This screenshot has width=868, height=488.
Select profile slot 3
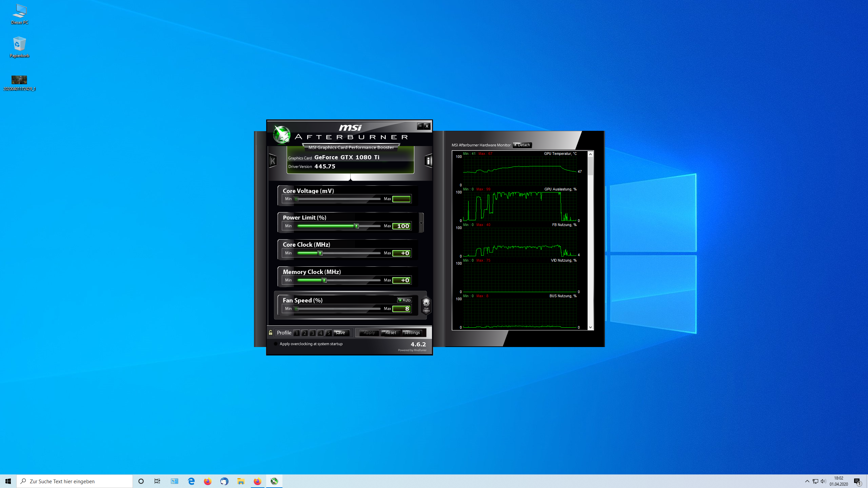(313, 333)
